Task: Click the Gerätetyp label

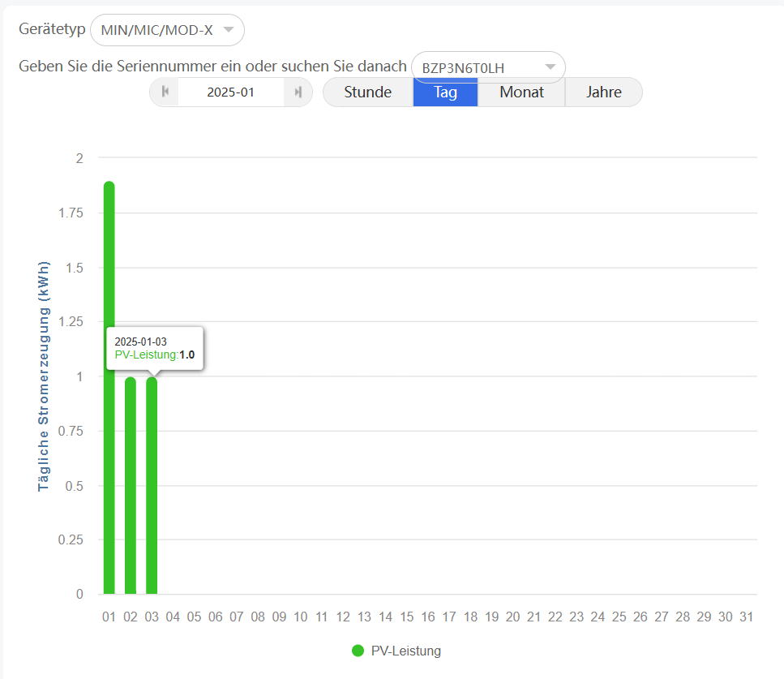Action: 52,29
